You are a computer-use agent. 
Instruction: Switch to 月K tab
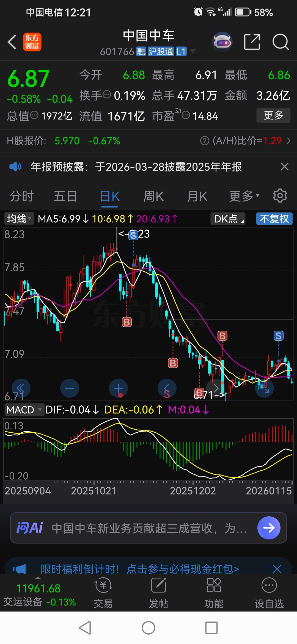pos(197,197)
